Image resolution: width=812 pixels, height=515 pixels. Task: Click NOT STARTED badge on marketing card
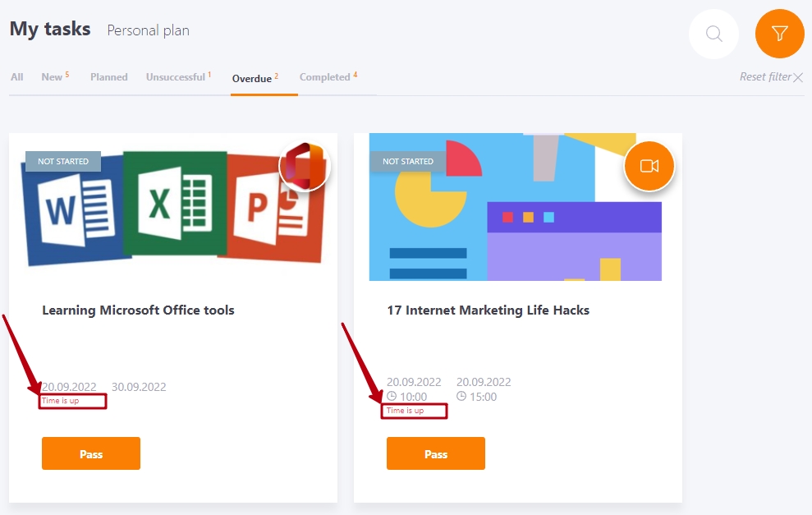[407, 161]
